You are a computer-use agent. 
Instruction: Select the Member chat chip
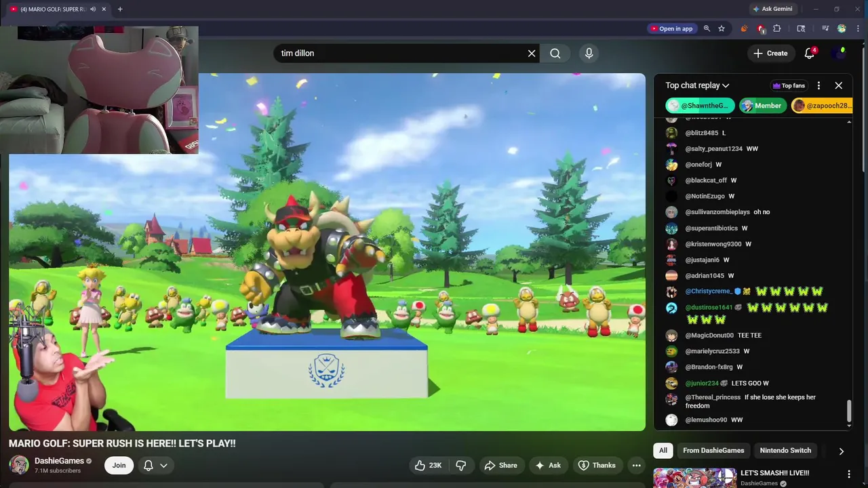pyautogui.click(x=762, y=106)
